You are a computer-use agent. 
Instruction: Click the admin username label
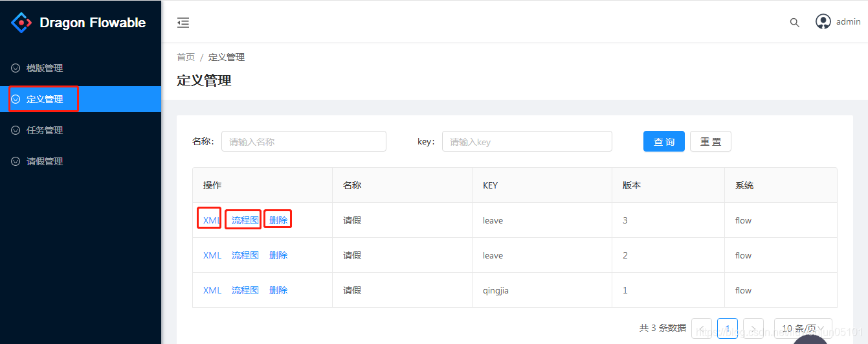point(849,21)
